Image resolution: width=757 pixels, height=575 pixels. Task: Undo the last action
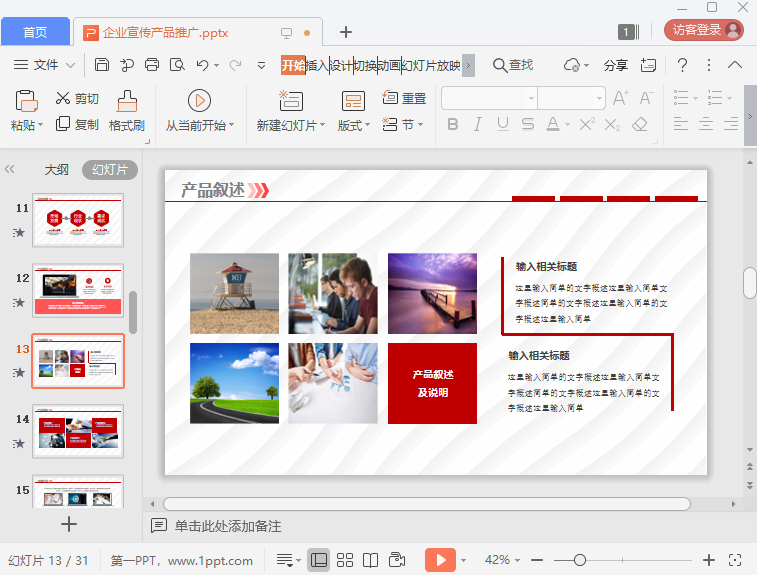point(202,65)
